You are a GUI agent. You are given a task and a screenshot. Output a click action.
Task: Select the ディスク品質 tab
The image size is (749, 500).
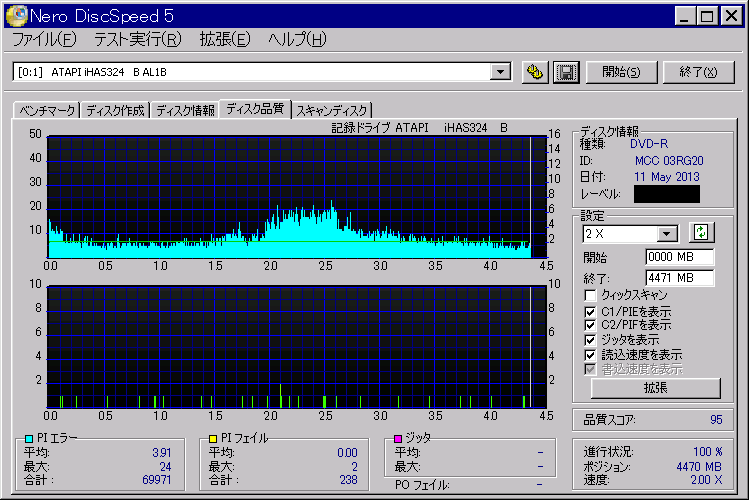click(x=255, y=109)
